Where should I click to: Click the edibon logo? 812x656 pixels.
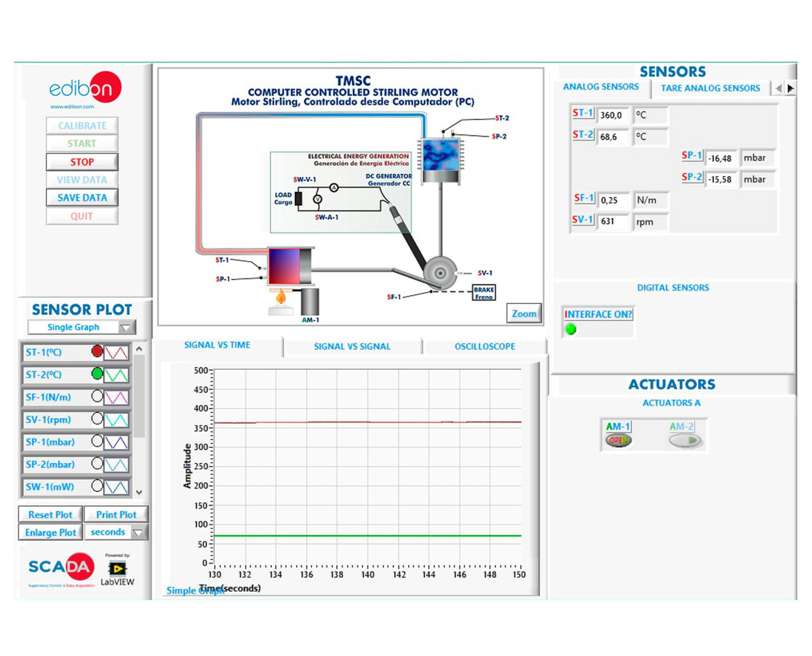pos(85,89)
